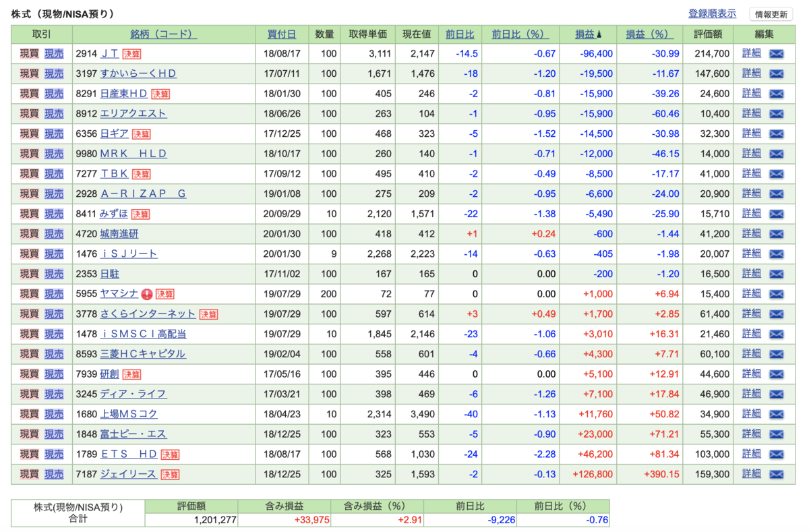Click 現売 for the ジェイリース row
The width and height of the screenshot is (809, 532).
(x=54, y=474)
